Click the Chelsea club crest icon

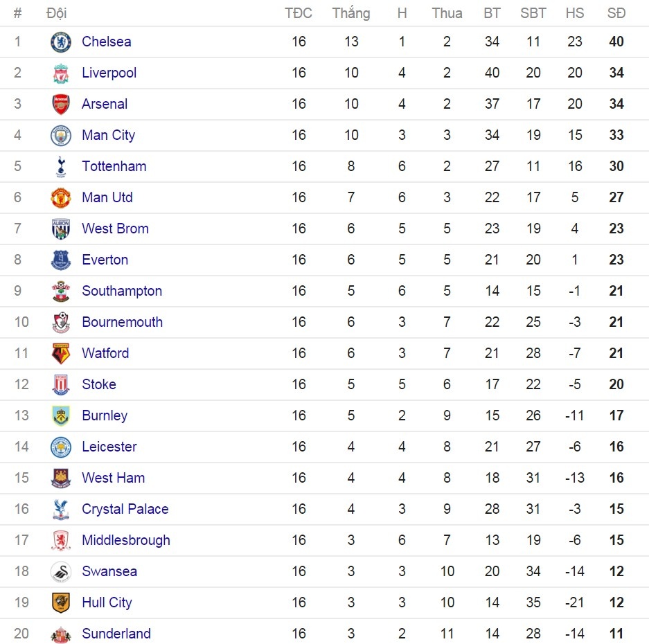61,42
